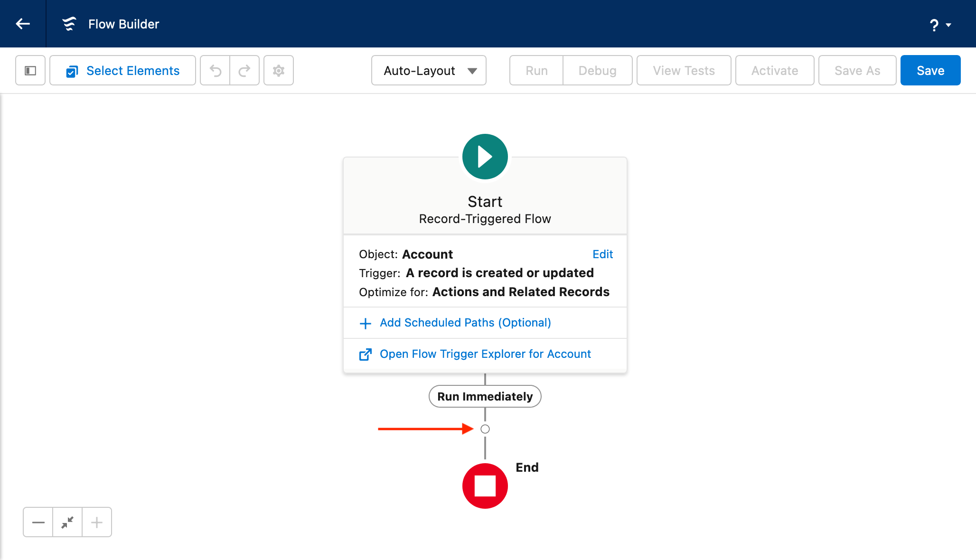Click the undo arrow icon

216,71
